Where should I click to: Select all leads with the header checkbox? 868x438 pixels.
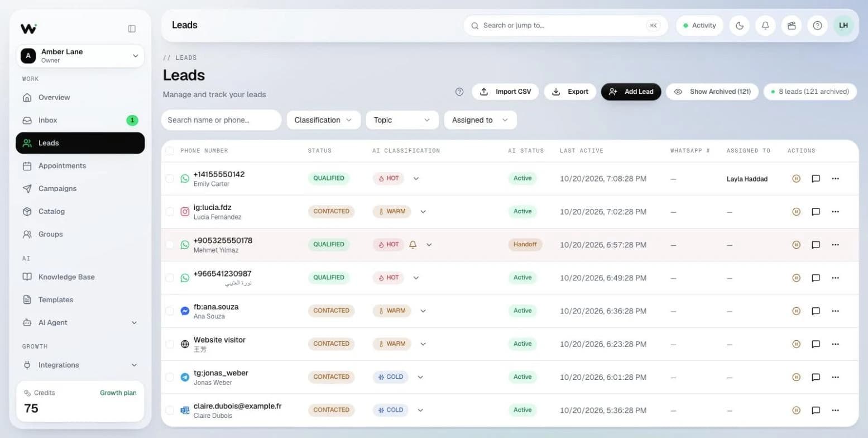pyautogui.click(x=170, y=151)
